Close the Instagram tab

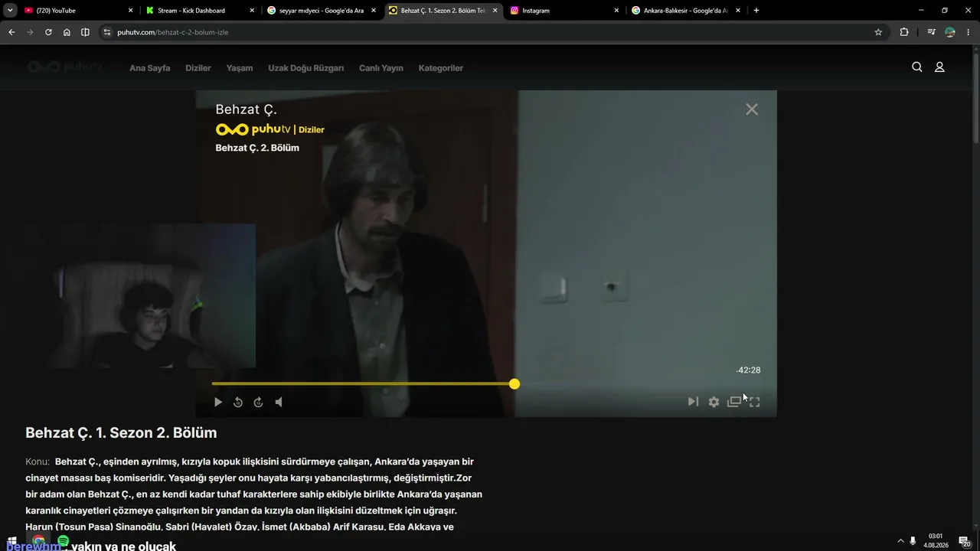616,11
